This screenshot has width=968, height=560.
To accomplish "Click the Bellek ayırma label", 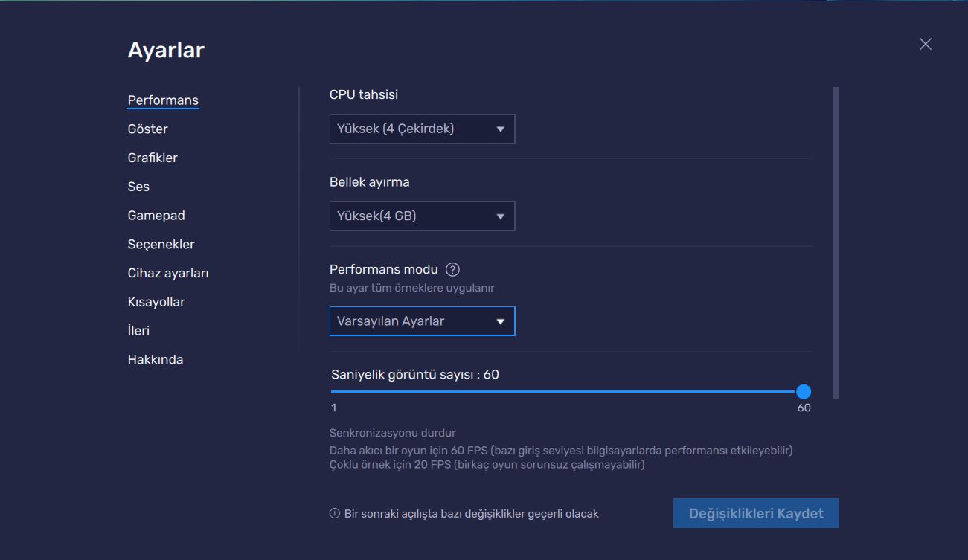I will tap(370, 182).
